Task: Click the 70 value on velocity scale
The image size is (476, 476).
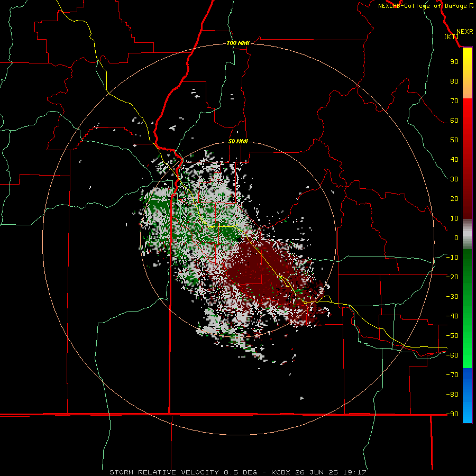Action: [x=454, y=101]
